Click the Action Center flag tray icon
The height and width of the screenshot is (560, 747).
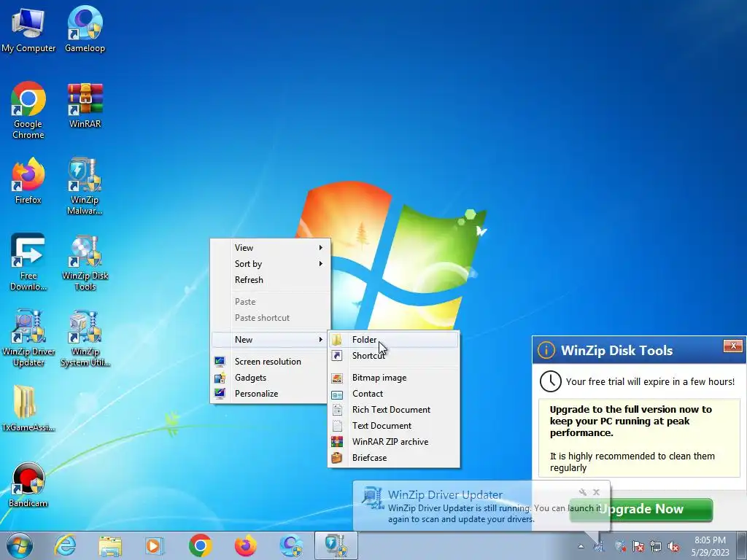tap(638, 546)
